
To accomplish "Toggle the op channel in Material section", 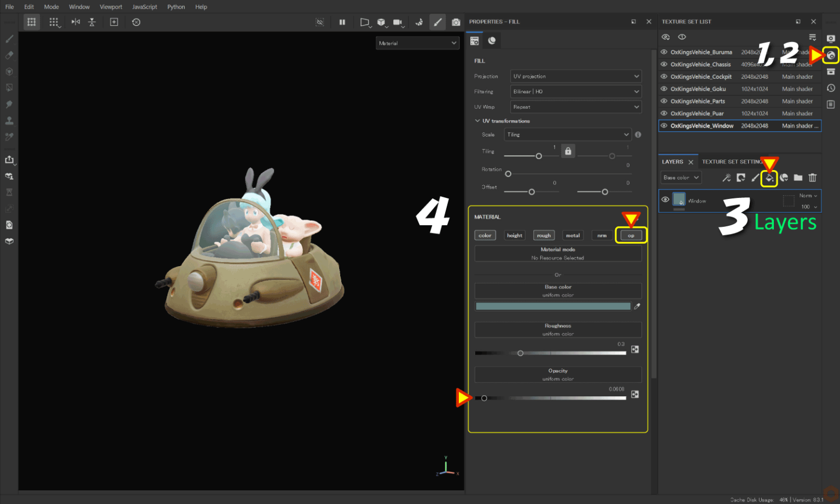I will (631, 235).
